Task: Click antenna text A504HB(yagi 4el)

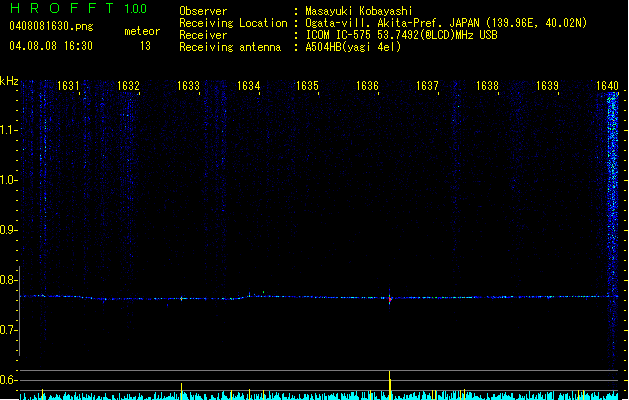Action: pos(353,47)
